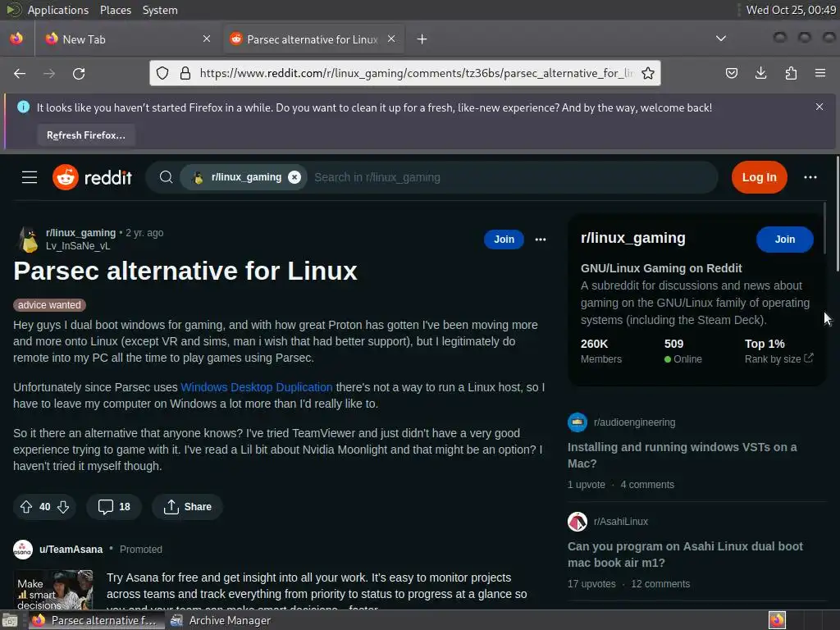
Task: Switch to the New Tab tab
Action: pyautogui.click(x=127, y=39)
